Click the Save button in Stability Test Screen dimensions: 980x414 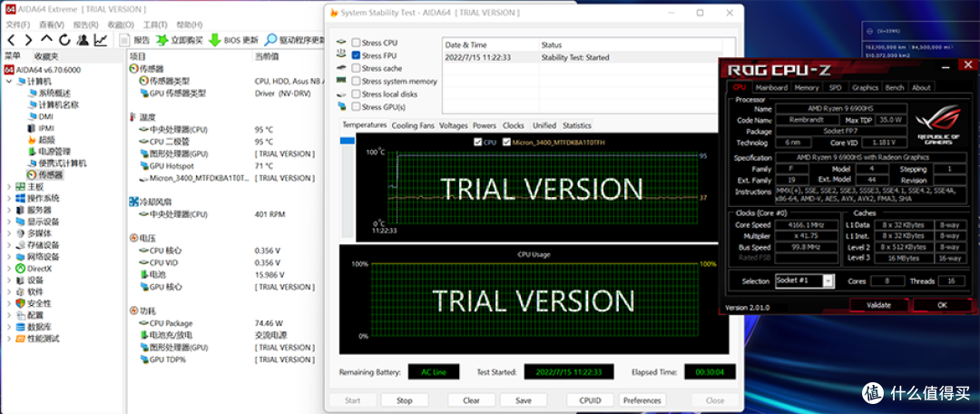524,400
